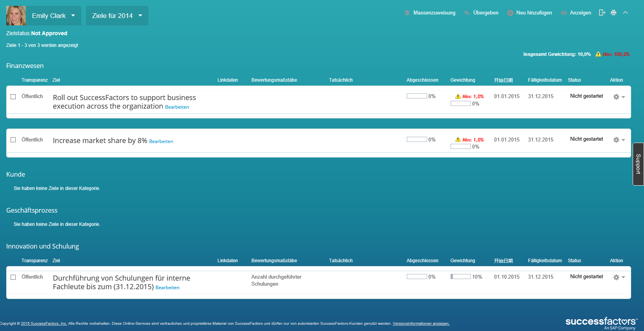Click the Innovation und Schulung heading
644x331 pixels.
(43, 247)
